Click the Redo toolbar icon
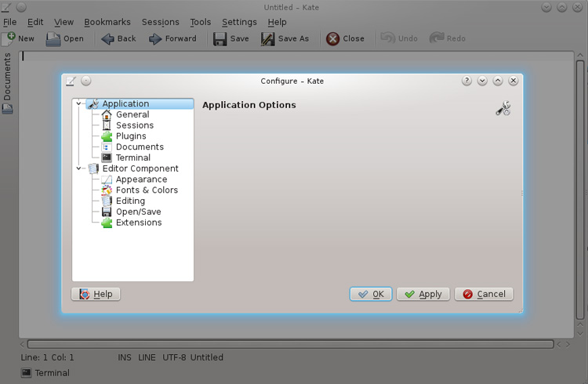588x384 pixels. (x=437, y=38)
